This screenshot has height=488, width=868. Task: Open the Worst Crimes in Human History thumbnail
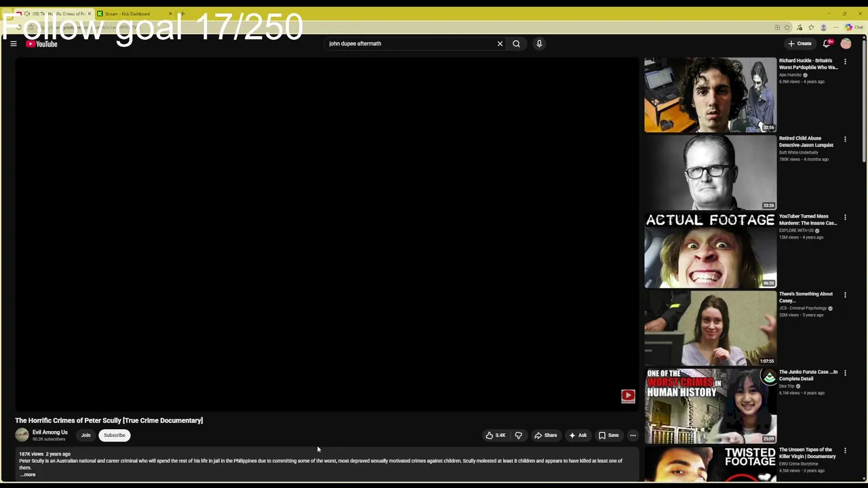[x=710, y=406]
